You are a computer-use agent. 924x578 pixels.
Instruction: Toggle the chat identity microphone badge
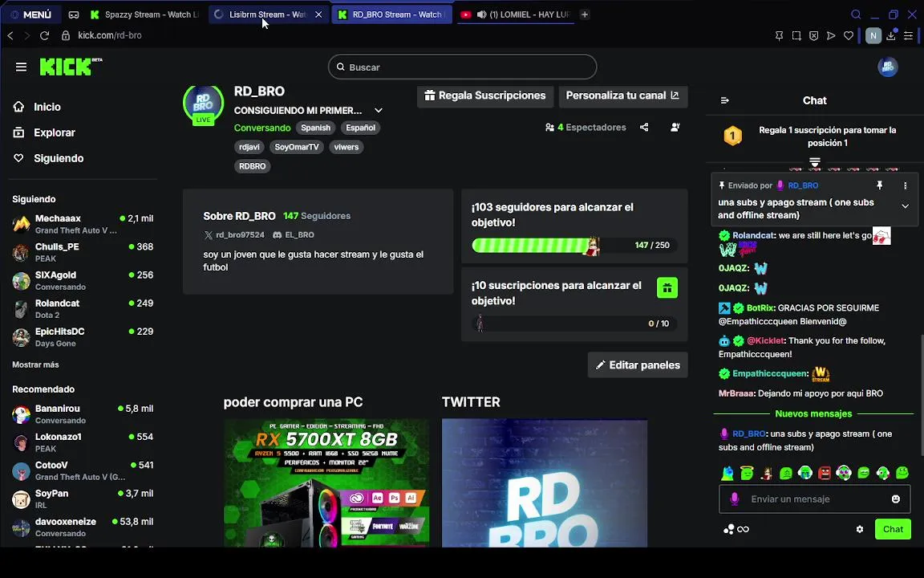click(x=734, y=499)
